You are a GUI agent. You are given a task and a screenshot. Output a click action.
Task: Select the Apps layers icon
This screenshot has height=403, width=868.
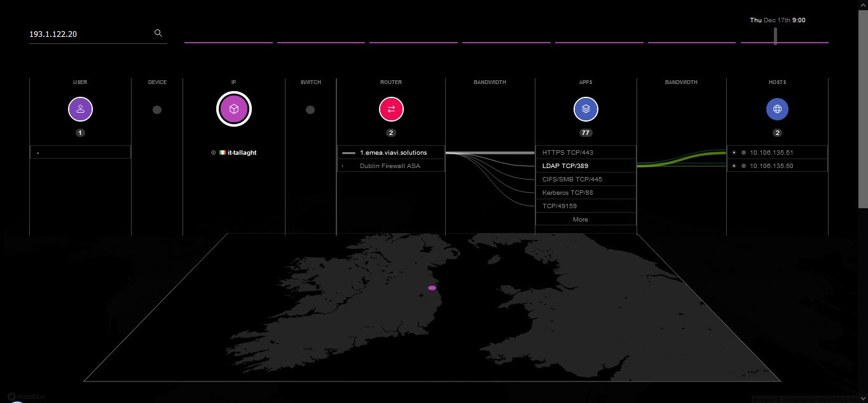[x=586, y=110]
